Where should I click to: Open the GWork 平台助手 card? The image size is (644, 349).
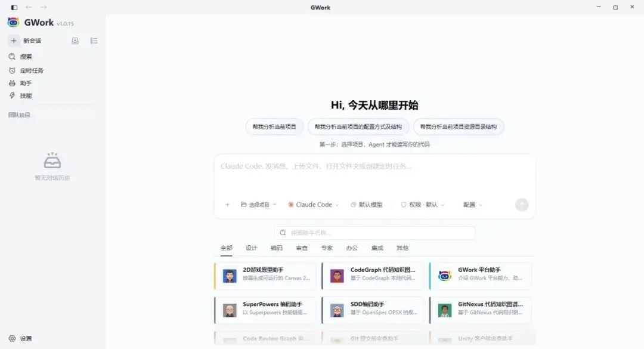pyautogui.click(x=481, y=276)
